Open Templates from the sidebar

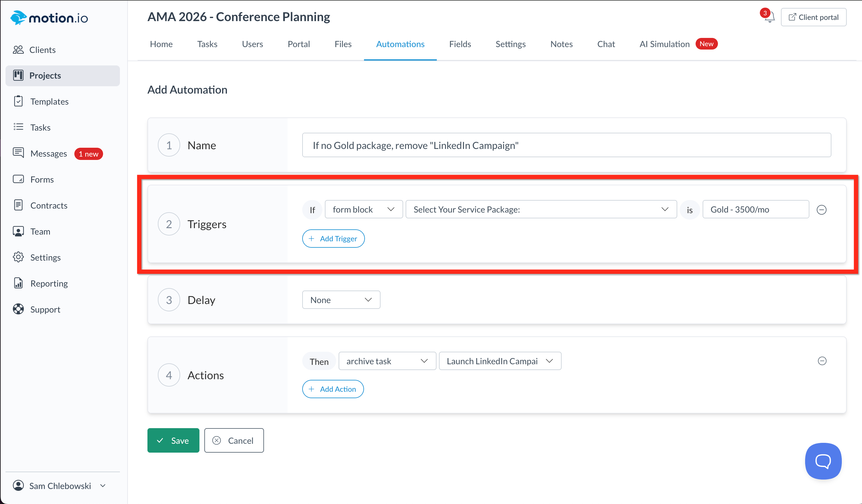point(49,102)
